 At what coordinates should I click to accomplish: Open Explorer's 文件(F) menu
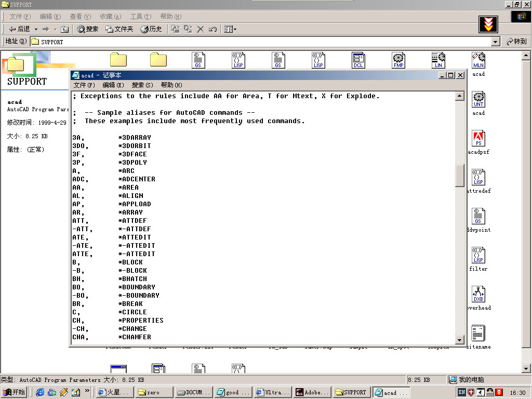20,16
